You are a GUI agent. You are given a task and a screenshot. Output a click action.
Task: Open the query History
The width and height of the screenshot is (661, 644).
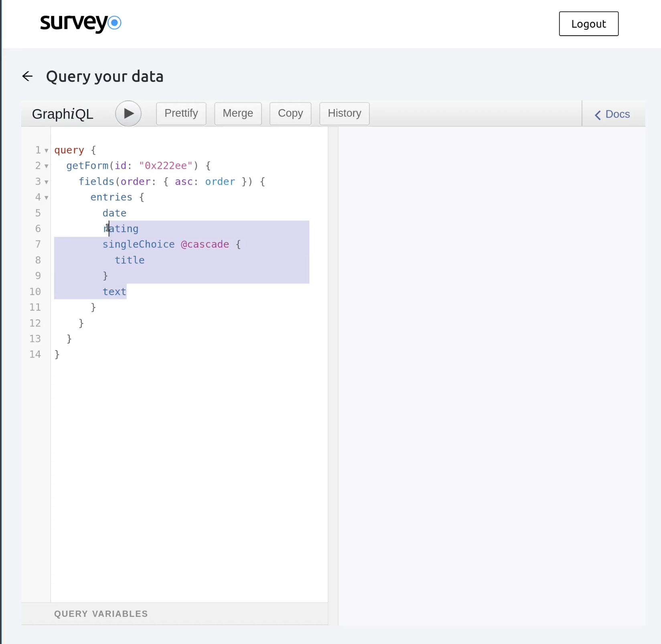[x=344, y=113]
